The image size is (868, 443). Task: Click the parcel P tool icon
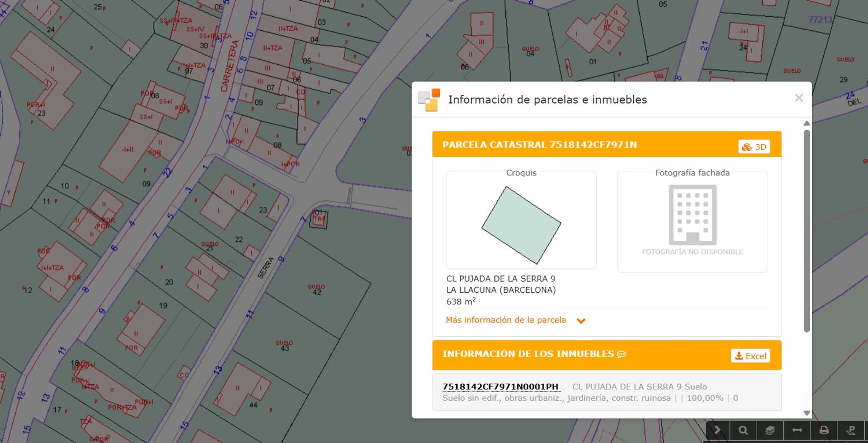click(x=851, y=430)
